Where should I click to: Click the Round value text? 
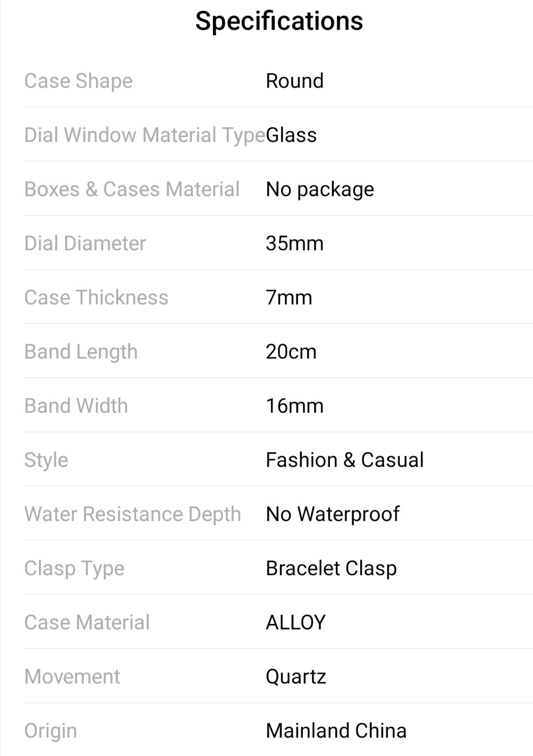tap(295, 81)
